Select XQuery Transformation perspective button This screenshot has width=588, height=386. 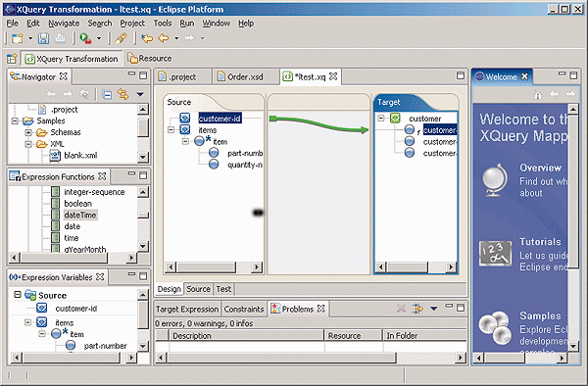click(72, 59)
